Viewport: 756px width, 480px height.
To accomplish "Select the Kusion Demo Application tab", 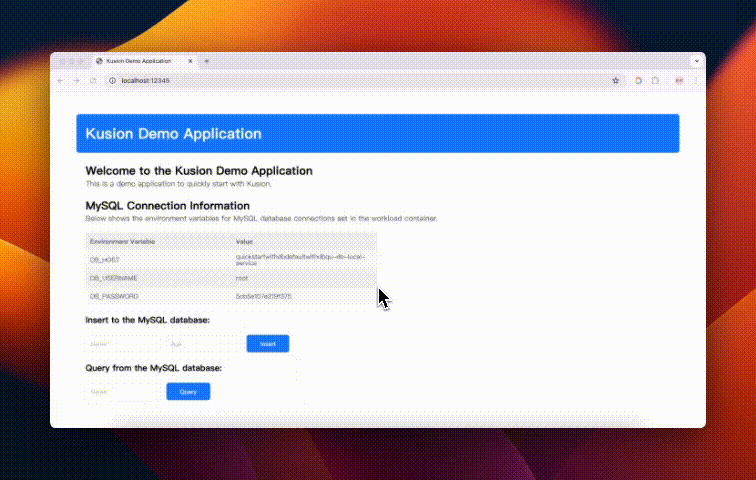I will (140, 62).
